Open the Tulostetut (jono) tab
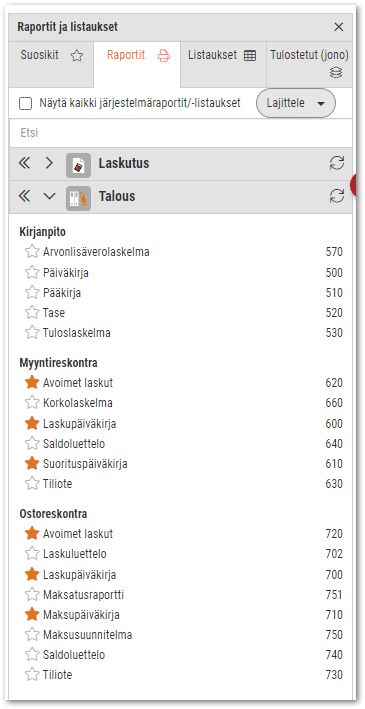 click(x=309, y=64)
